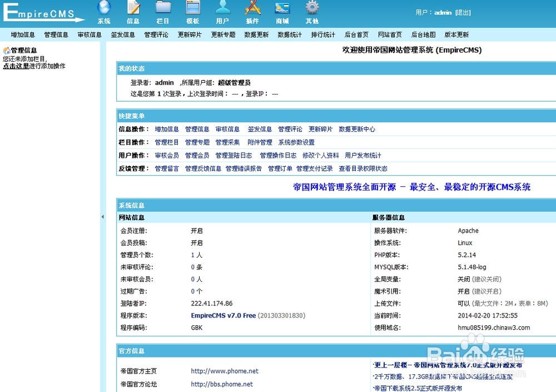556x392 pixels.
Task: Select 管理评论 in the submenu bar
Action: click(156, 35)
